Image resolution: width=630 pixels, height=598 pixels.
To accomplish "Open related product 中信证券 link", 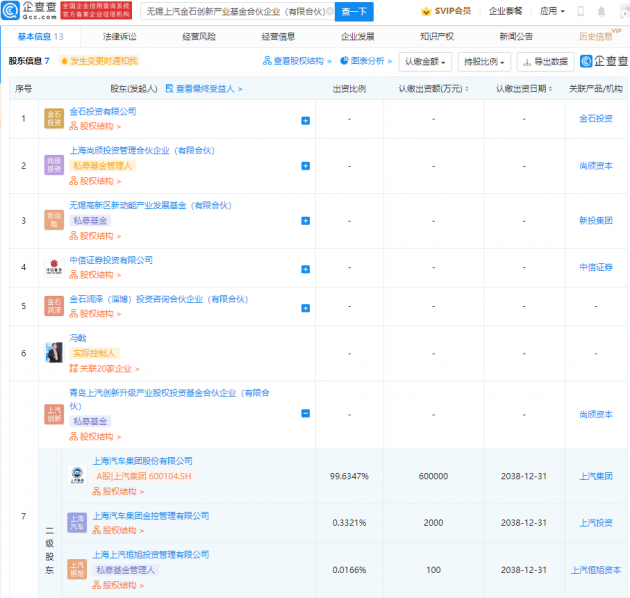I will click(x=596, y=267).
